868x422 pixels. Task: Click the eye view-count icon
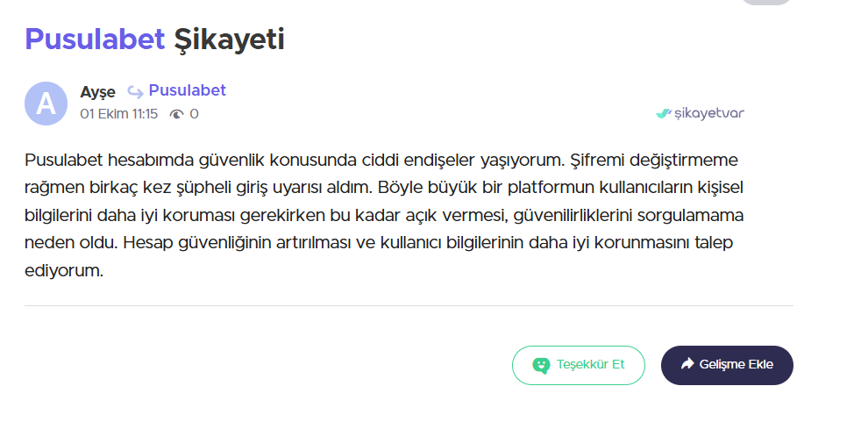click(177, 114)
